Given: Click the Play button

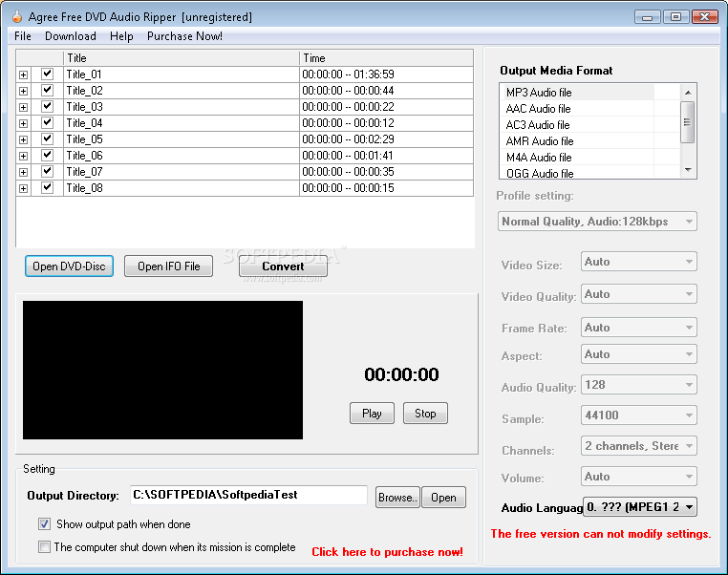Looking at the screenshot, I should coord(372,413).
